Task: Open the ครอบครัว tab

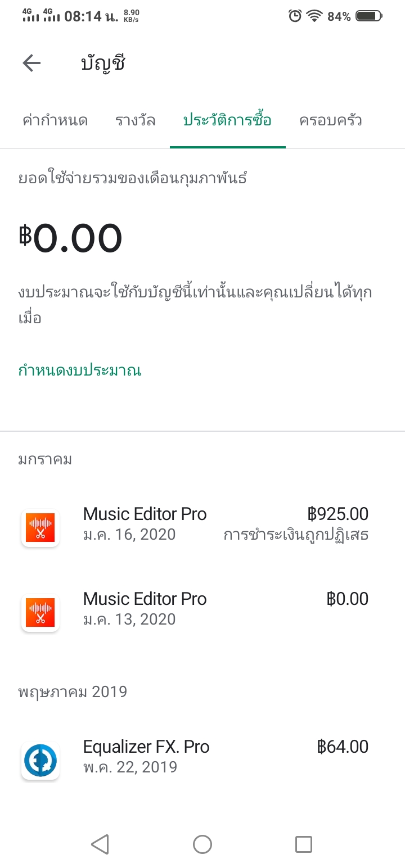Action: pos(331,120)
